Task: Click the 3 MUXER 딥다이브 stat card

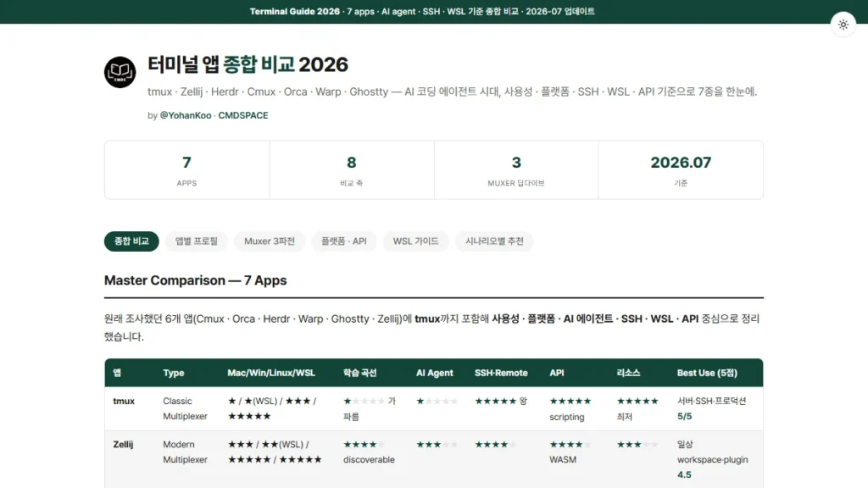Action: point(516,169)
